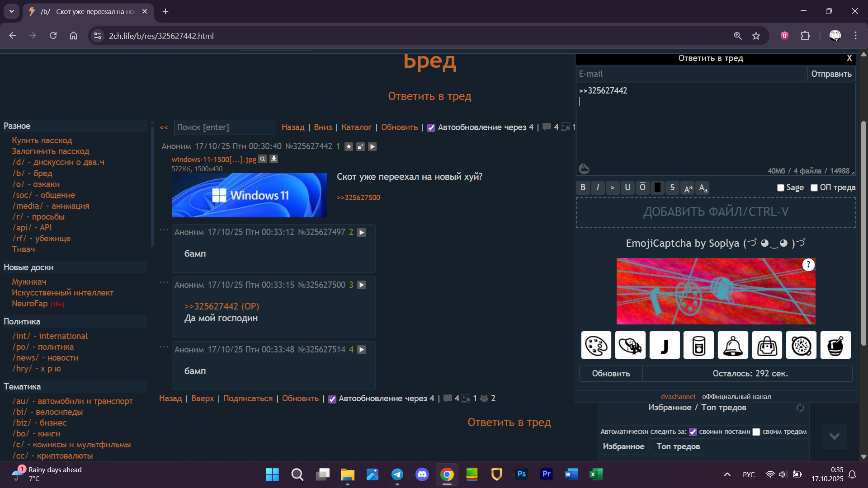Click the captcha help question mark
Screen dimensions: 868x488
[x=808, y=265]
